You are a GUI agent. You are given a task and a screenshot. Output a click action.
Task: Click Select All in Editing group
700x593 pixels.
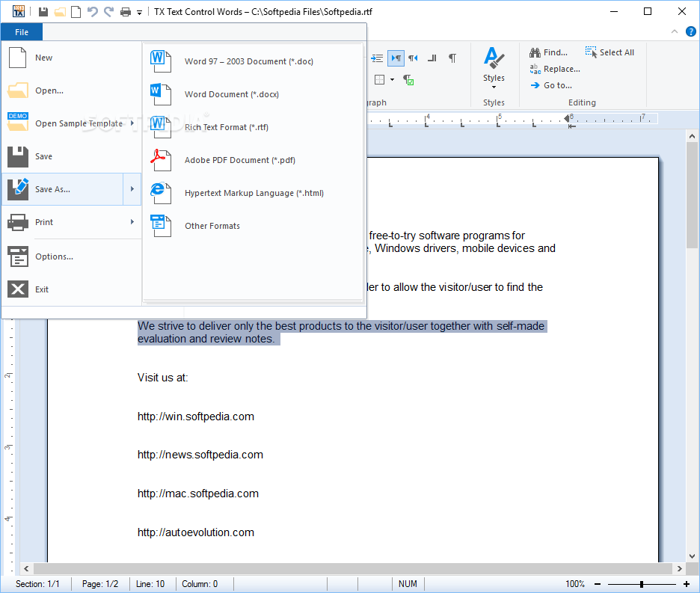point(610,52)
